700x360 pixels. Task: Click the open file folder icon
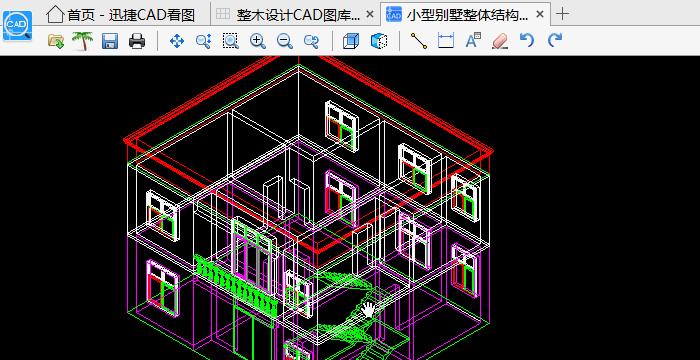tap(55, 41)
